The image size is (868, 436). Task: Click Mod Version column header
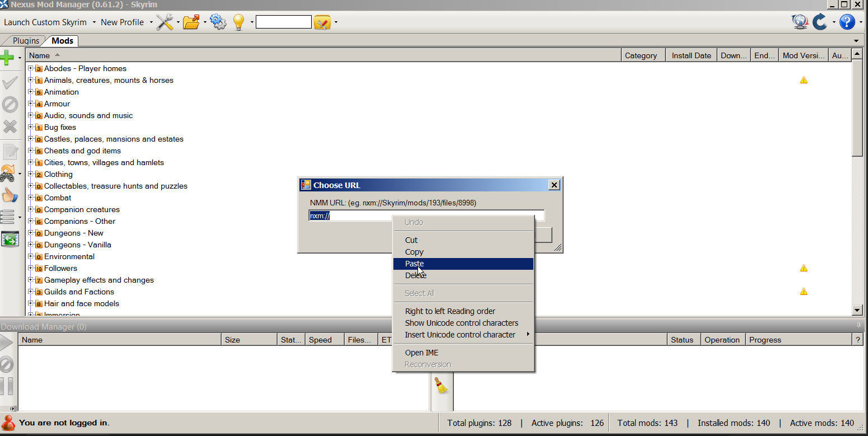pos(804,55)
